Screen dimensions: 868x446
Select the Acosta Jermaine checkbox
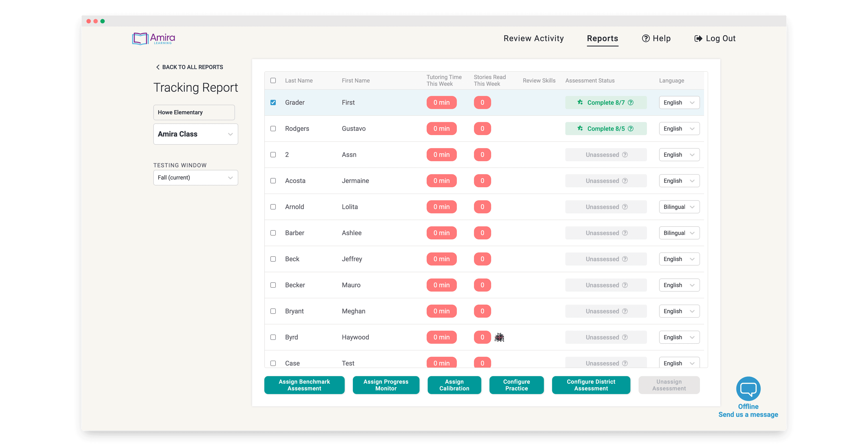pos(273,181)
